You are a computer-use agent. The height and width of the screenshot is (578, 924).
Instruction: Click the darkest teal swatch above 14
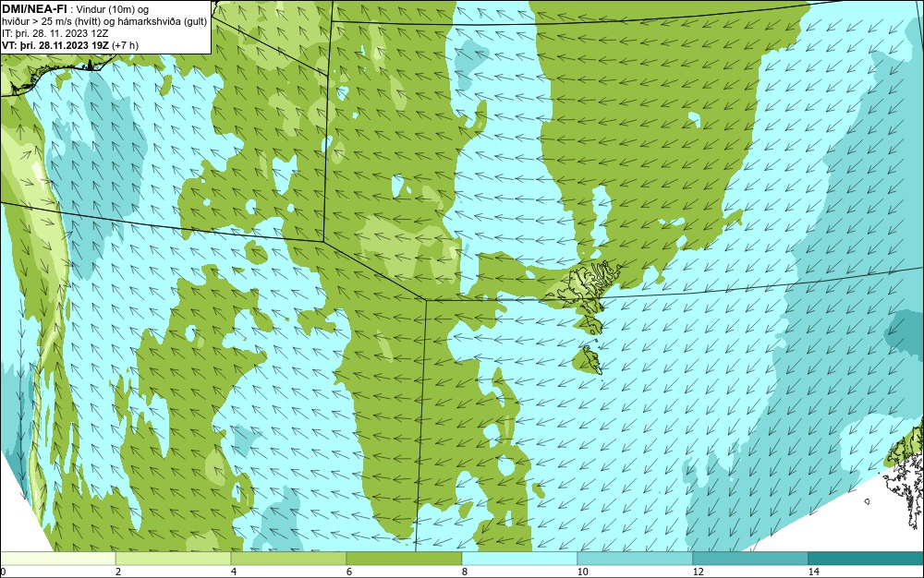[x=867, y=559]
